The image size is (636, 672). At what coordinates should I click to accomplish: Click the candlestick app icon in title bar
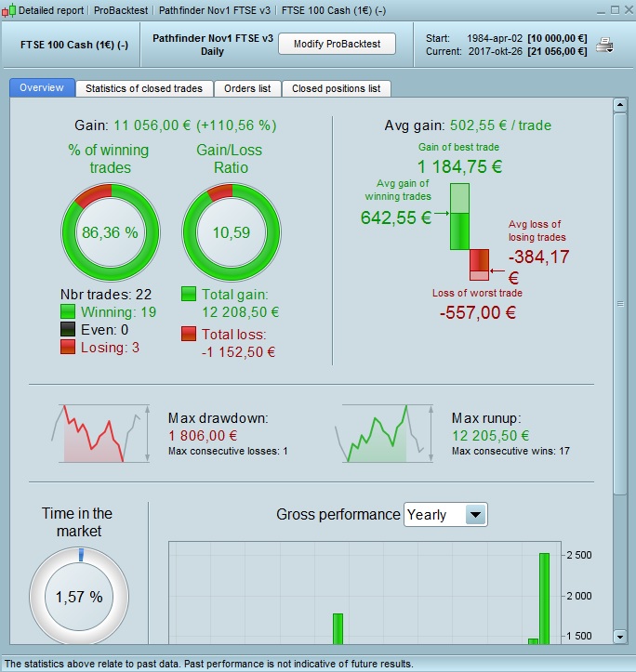9,10
